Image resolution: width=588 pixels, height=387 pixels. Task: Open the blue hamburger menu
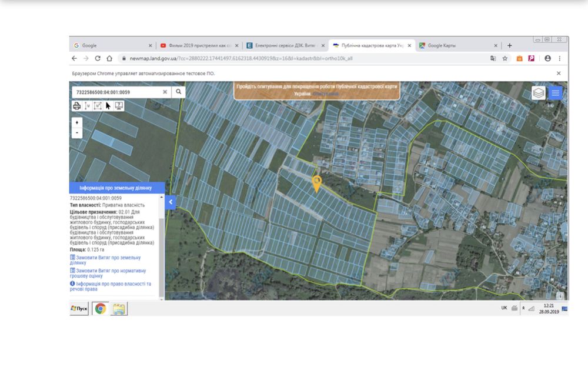pos(556,93)
